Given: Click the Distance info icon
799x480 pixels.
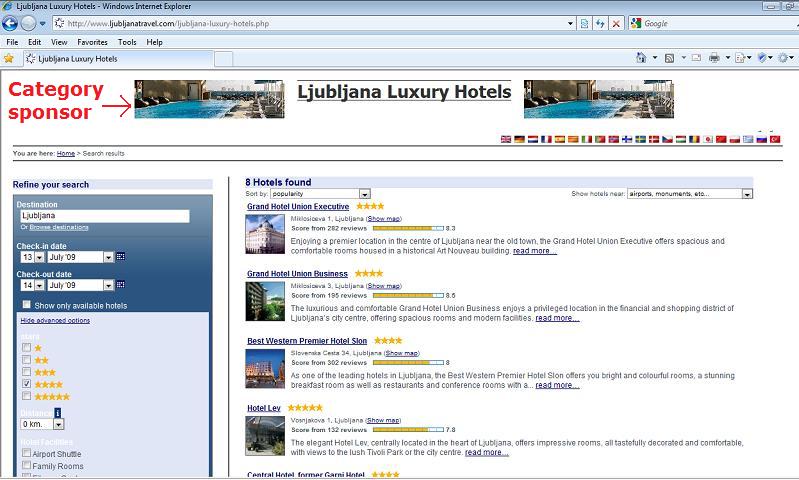Looking at the screenshot, I should [58, 412].
